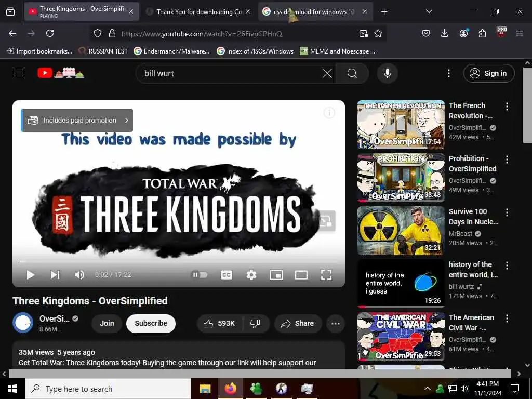The image size is (532, 399).
Task: Search with your voice microphone
Action: click(388, 73)
